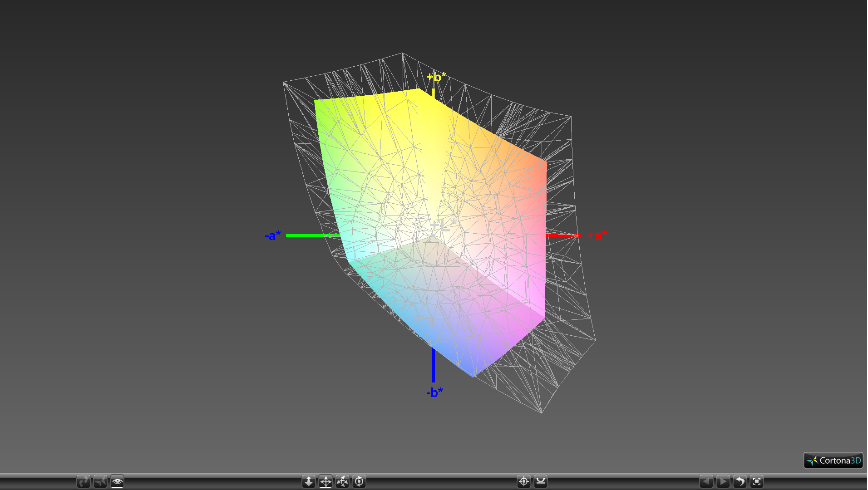Open the Cortona3D logo link
Viewport: 868px width, 490px height.
pyautogui.click(x=833, y=461)
